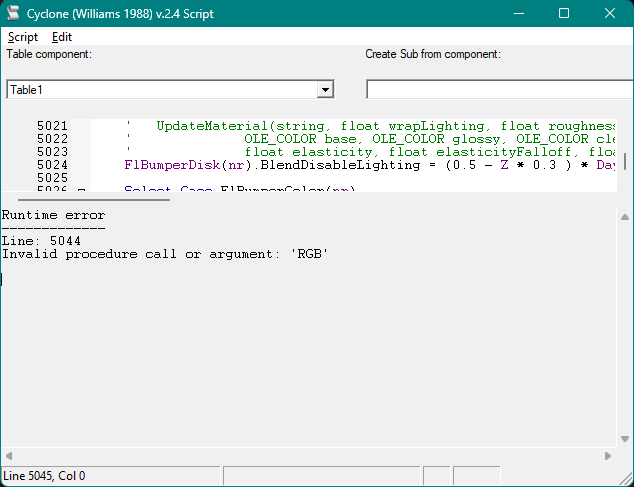Click the horizontal splitter bar above the error pane
The image size is (634, 487).
(x=94, y=200)
